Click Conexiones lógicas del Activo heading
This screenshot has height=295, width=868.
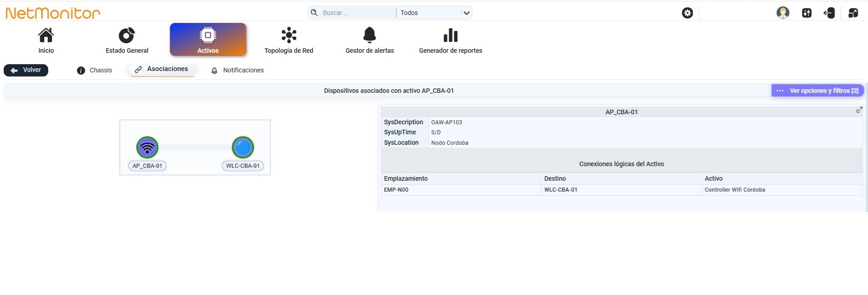pos(621,164)
